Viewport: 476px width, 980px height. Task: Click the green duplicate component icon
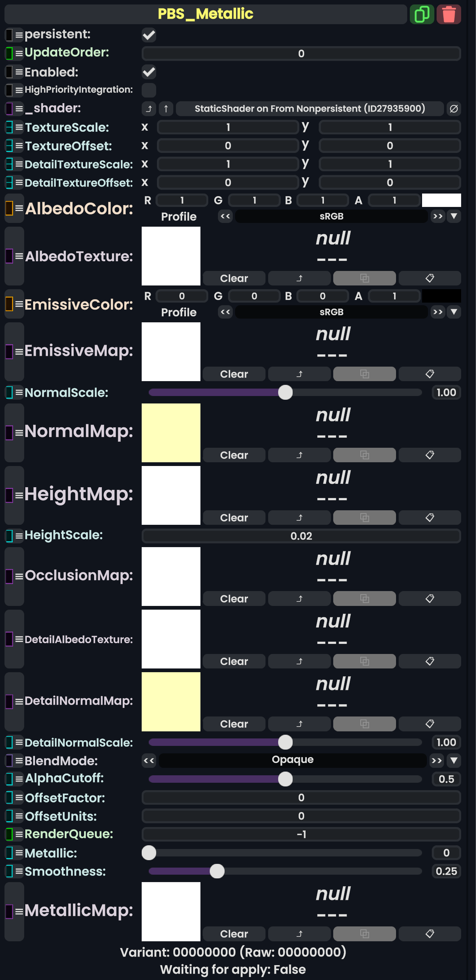pos(422,15)
